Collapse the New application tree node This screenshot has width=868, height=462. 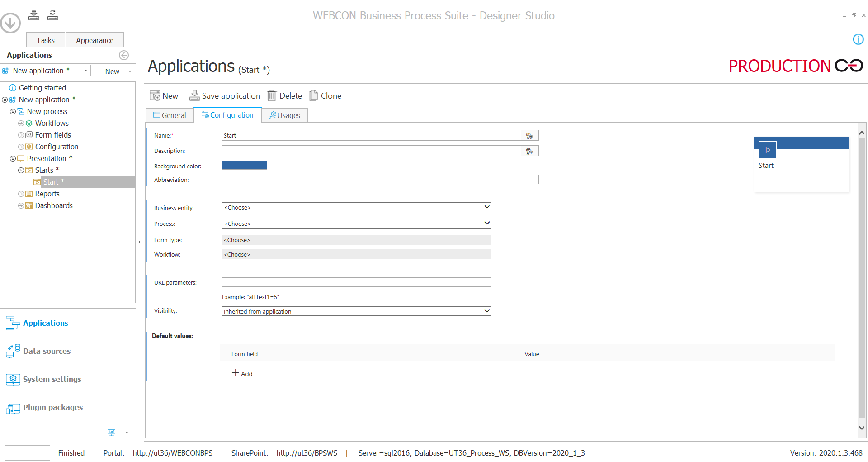[x=5, y=100]
